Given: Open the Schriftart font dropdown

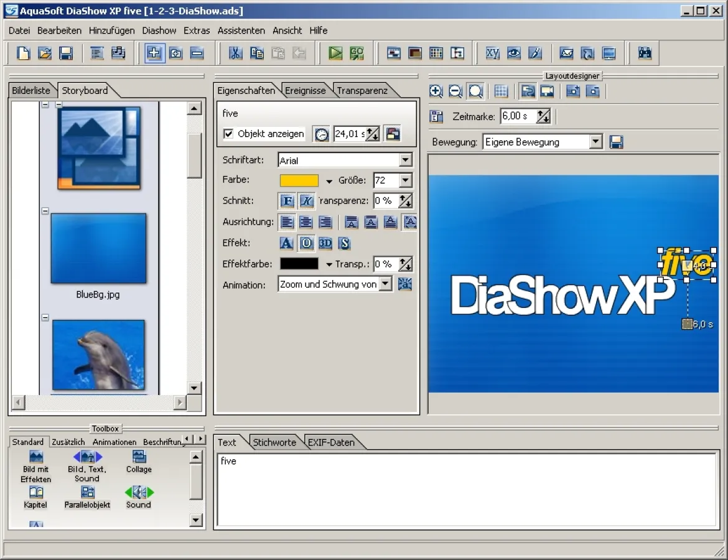Looking at the screenshot, I should pyautogui.click(x=406, y=161).
